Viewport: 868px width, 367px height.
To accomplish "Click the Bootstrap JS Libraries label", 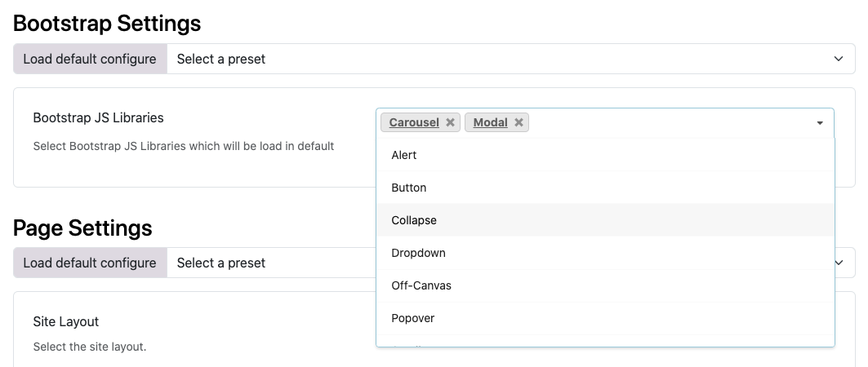I will coord(99,117).
